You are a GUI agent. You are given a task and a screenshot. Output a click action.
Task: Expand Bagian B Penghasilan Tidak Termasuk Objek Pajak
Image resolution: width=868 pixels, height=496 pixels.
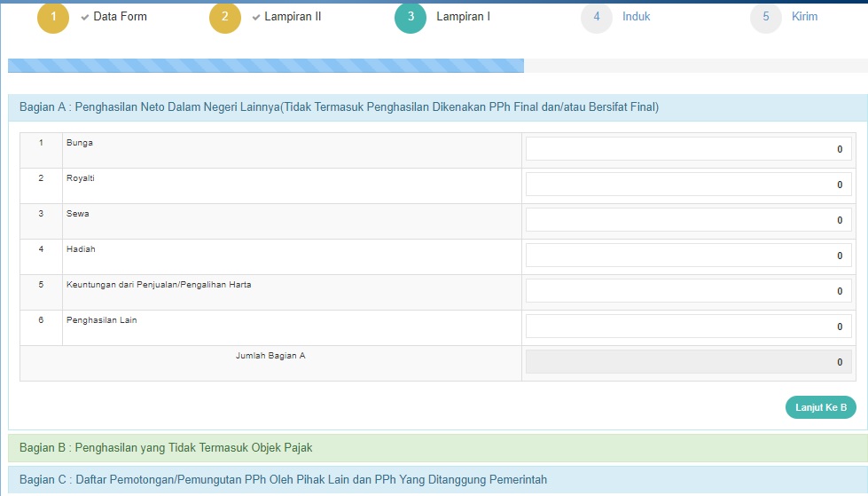(x=166, y=447)
